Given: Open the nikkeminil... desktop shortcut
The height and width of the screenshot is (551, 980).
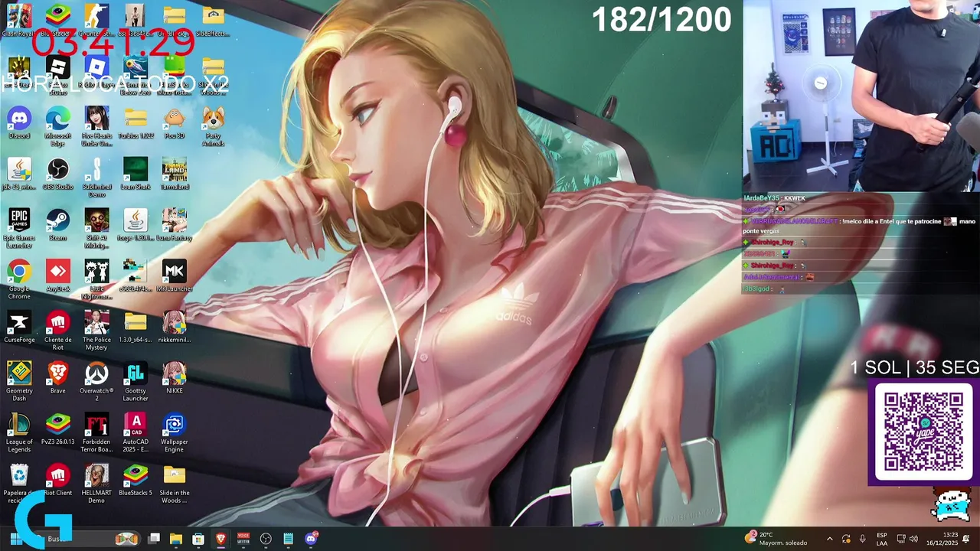Looking at the screenshot, I should 175,327.
